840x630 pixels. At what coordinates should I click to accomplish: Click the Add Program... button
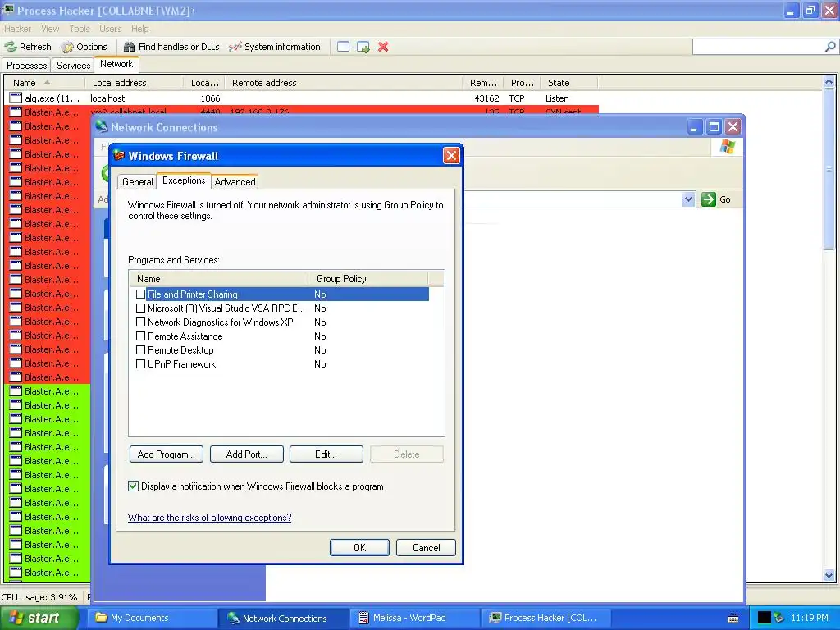click(166, 454)
